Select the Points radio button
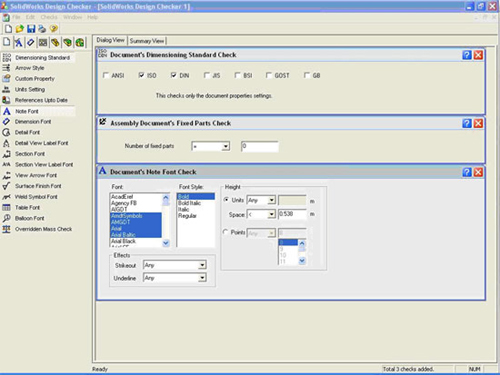This screenshot has width=500, height=375. (x=226, y=232)
